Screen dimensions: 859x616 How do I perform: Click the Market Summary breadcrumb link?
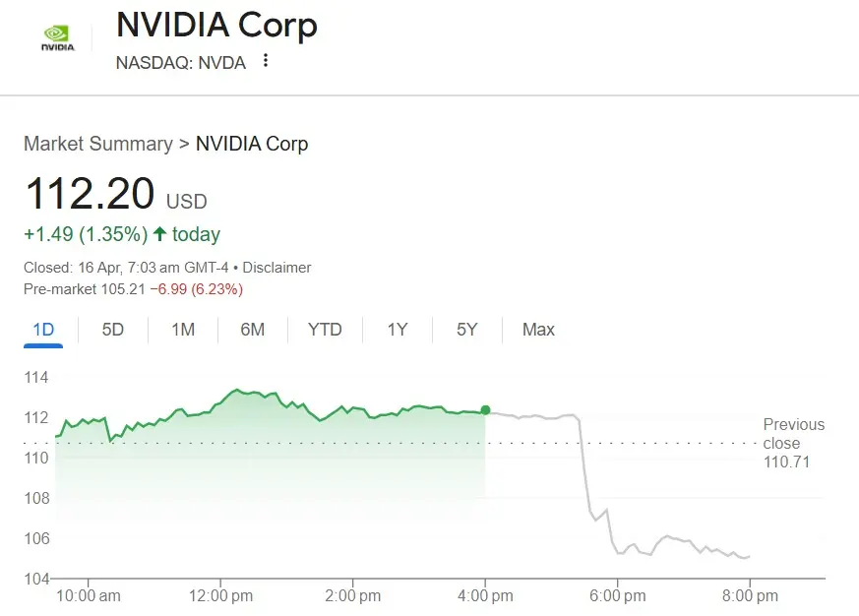coord(97,144)
